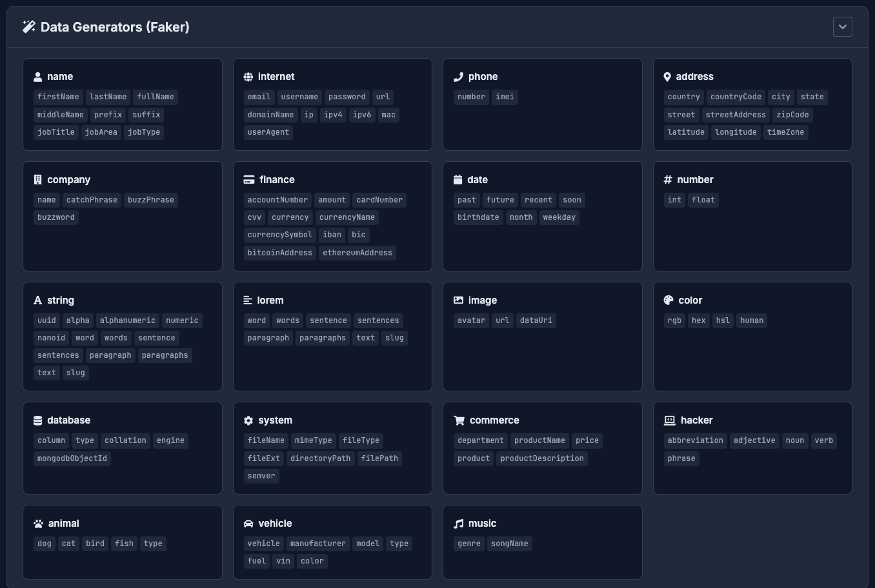Click the bitcoinAddress generator chip
This screenshot has height=588, width=875.
(279, 252)
